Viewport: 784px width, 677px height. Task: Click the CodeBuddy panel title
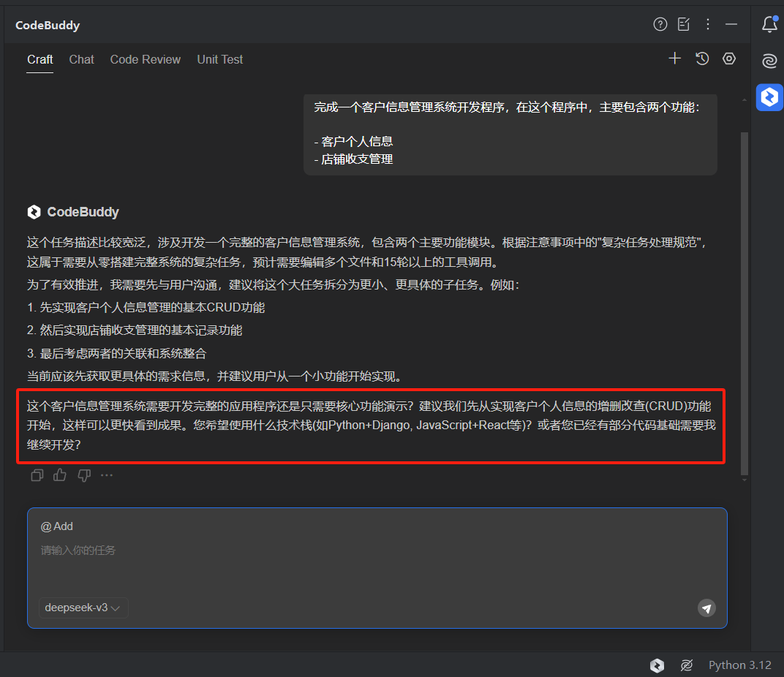click(x=48, y=25)
